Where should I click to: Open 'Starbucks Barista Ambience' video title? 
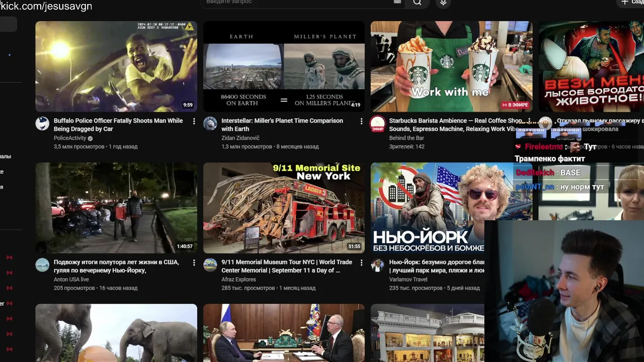[455, 125]
